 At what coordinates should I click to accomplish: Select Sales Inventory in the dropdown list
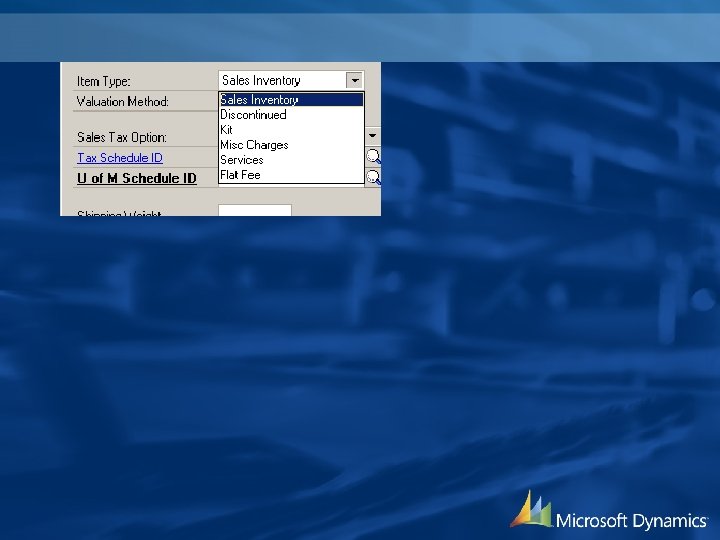pos(291,100)
